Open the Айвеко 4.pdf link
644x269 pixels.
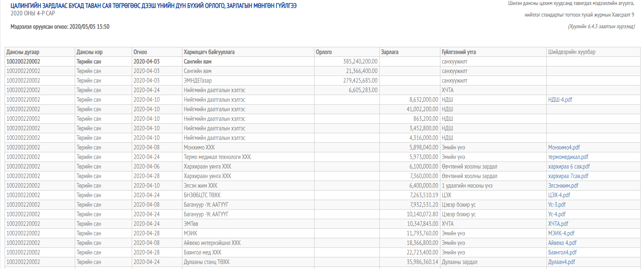click(x=562, y=243)
